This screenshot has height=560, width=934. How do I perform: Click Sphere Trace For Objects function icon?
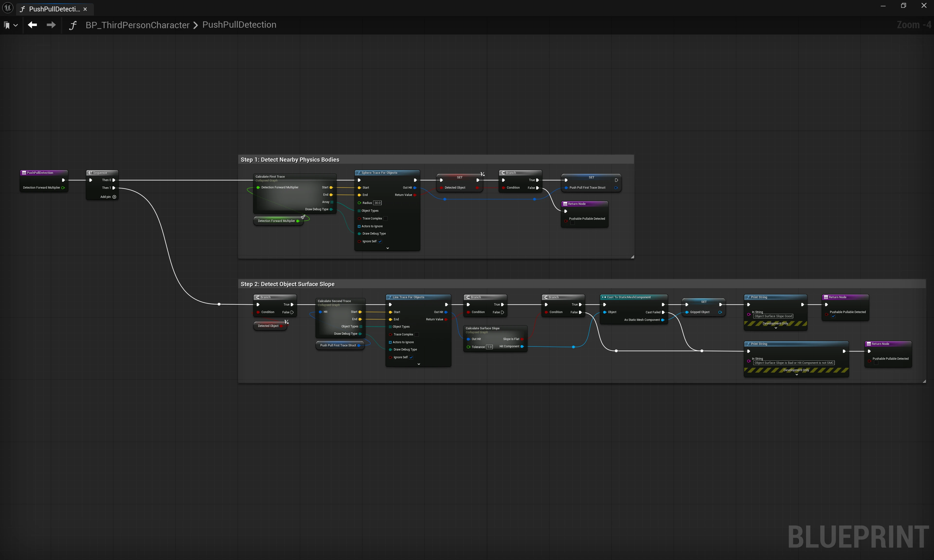click(x=359, y=173)
